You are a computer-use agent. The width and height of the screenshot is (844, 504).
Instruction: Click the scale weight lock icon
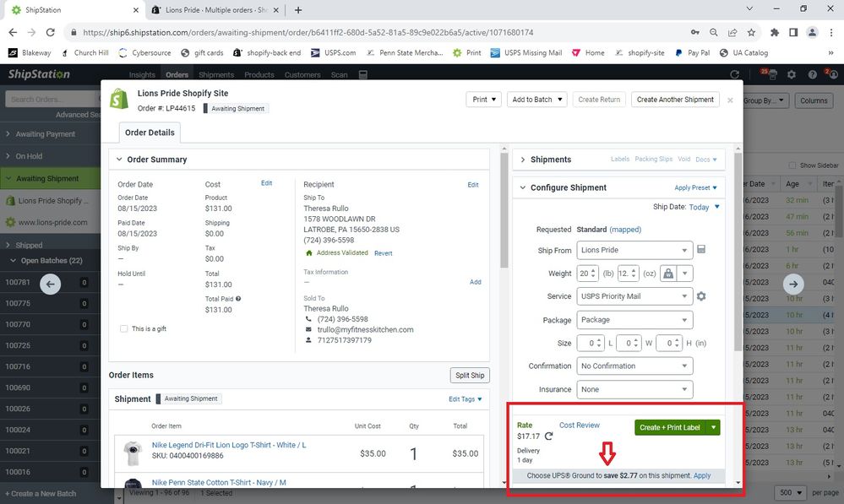669,274
